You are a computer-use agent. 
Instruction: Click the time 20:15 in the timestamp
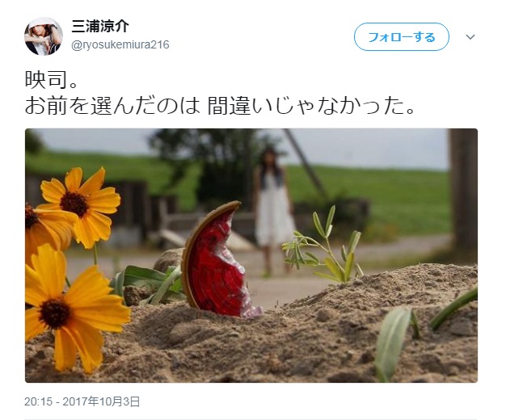[x=38, y=401]
